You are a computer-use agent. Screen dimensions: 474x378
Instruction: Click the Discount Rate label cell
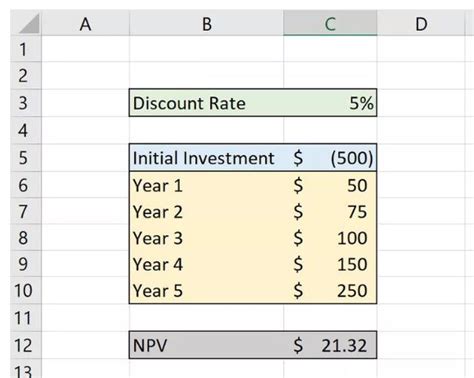206,103
